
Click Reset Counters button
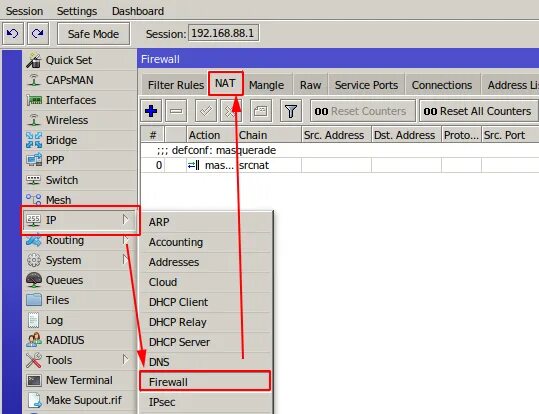[363, 111]
